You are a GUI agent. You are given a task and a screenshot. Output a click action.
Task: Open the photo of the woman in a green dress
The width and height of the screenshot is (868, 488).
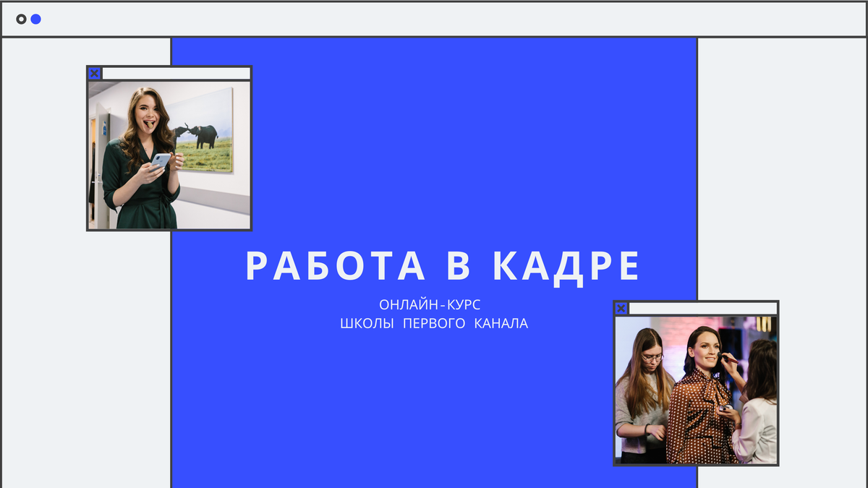click(169, 155)
